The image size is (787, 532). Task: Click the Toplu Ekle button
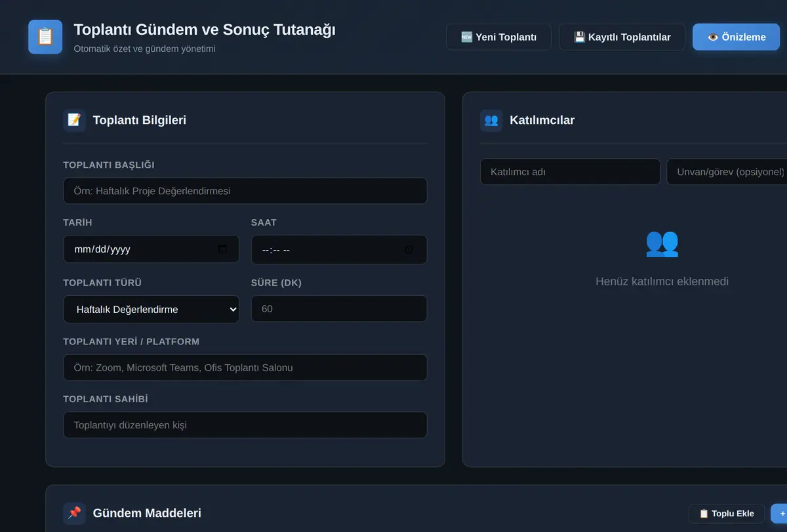click(x=727, y=514)
